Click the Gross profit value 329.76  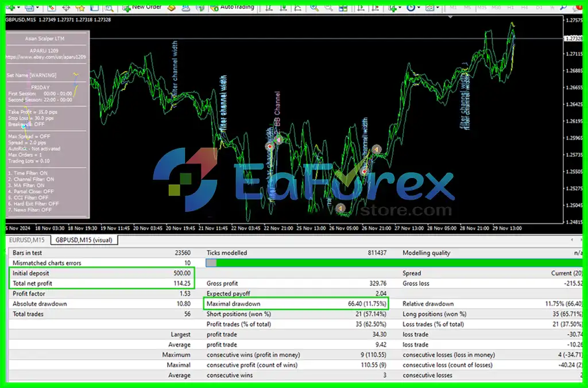378,284
